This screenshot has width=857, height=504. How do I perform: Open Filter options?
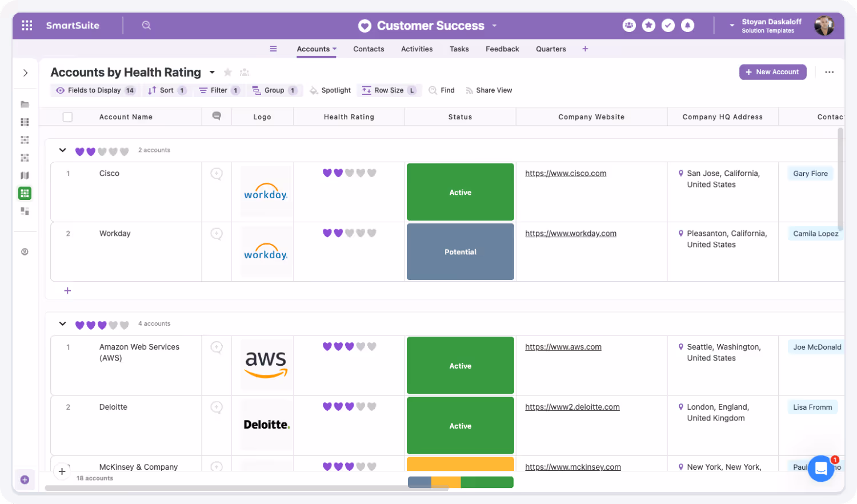click(219, 90)
